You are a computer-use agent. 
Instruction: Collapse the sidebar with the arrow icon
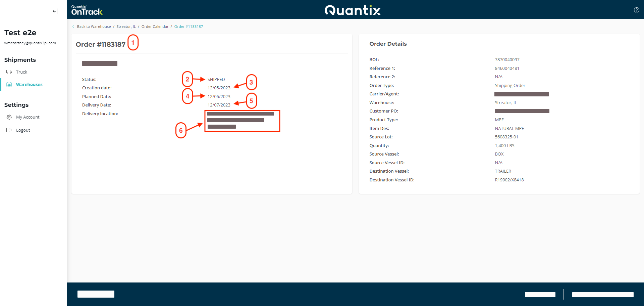point(55,11)
